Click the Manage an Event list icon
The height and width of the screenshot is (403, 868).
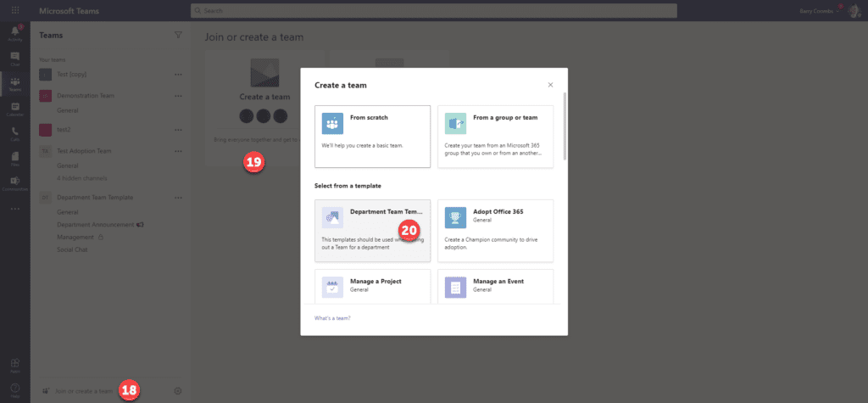pyautogui.click(x=455, y=288)
